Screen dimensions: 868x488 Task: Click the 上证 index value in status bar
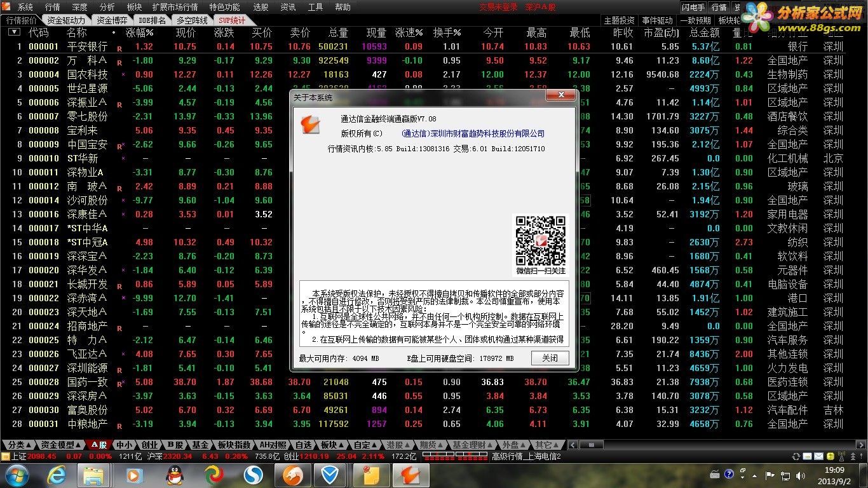tap(42, 456)
